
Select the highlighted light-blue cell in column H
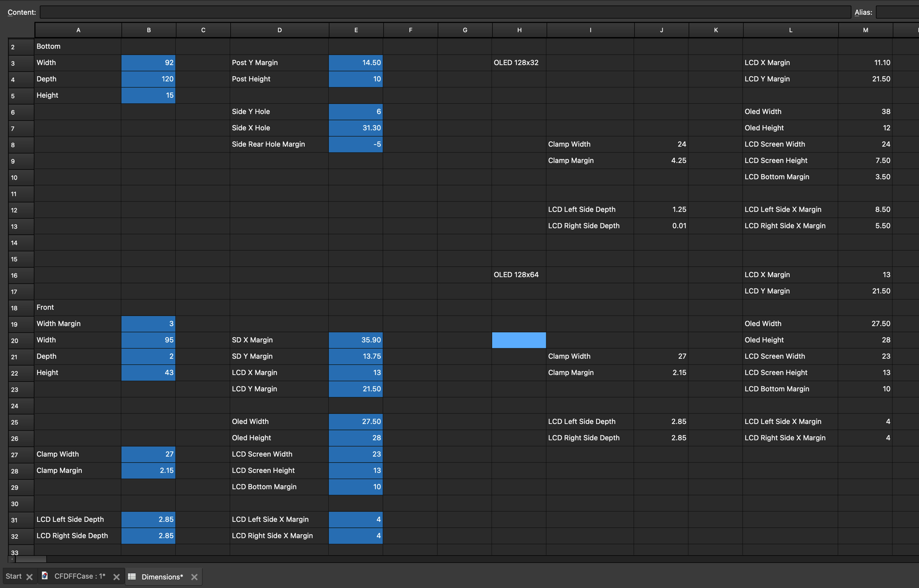519,340
